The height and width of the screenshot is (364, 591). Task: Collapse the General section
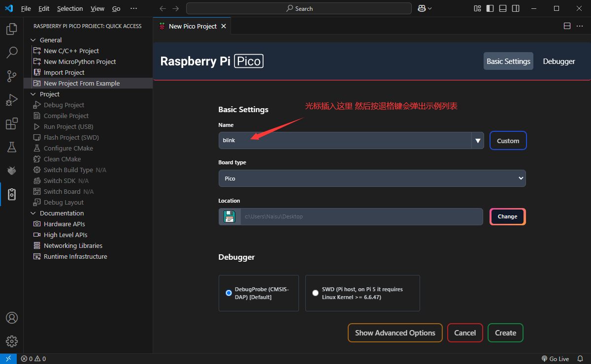click(33, 40)
